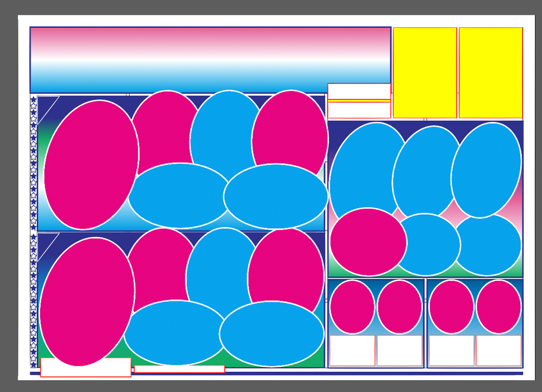The width and height of the screenshot is (542, 392).
Task: Select the left yellow rectangle
Action: pos(425,73)
